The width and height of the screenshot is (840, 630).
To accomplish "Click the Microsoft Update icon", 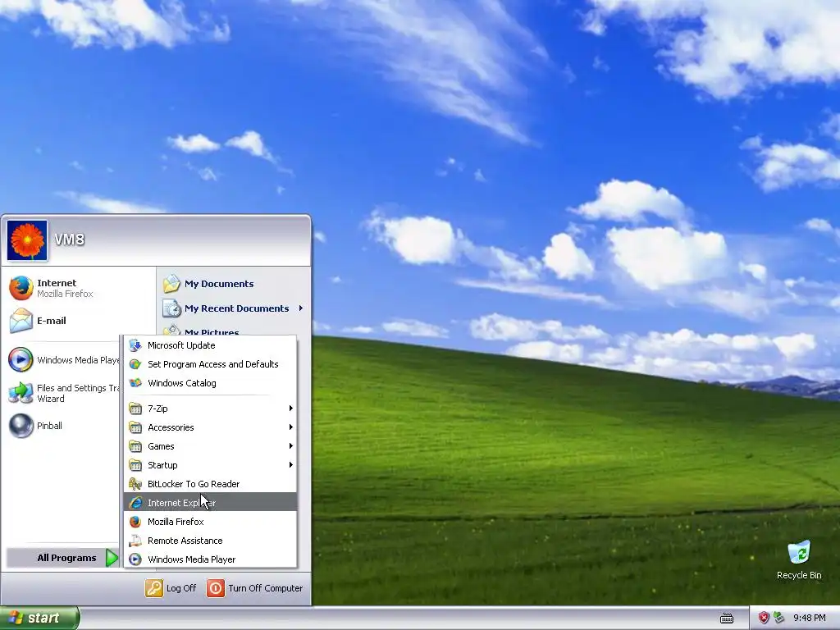I will point(135,345).
